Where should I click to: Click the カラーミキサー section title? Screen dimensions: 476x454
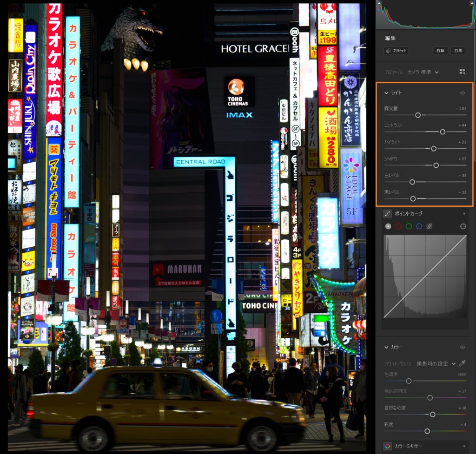[x=408, y=446]
